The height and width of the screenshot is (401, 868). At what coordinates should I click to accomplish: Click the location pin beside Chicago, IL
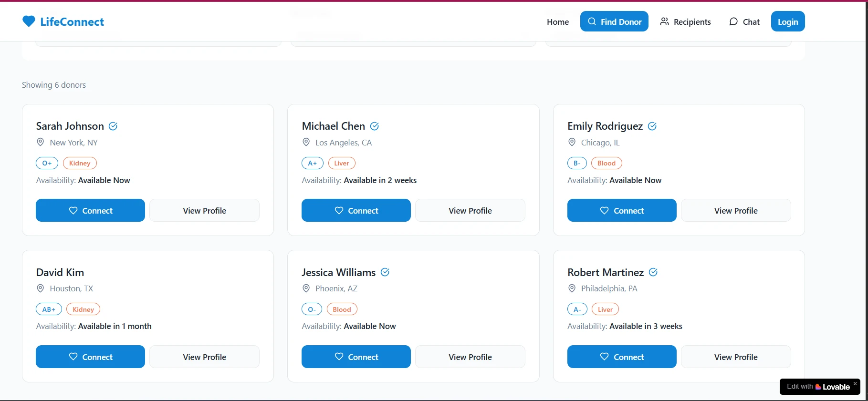pos(572,142)
